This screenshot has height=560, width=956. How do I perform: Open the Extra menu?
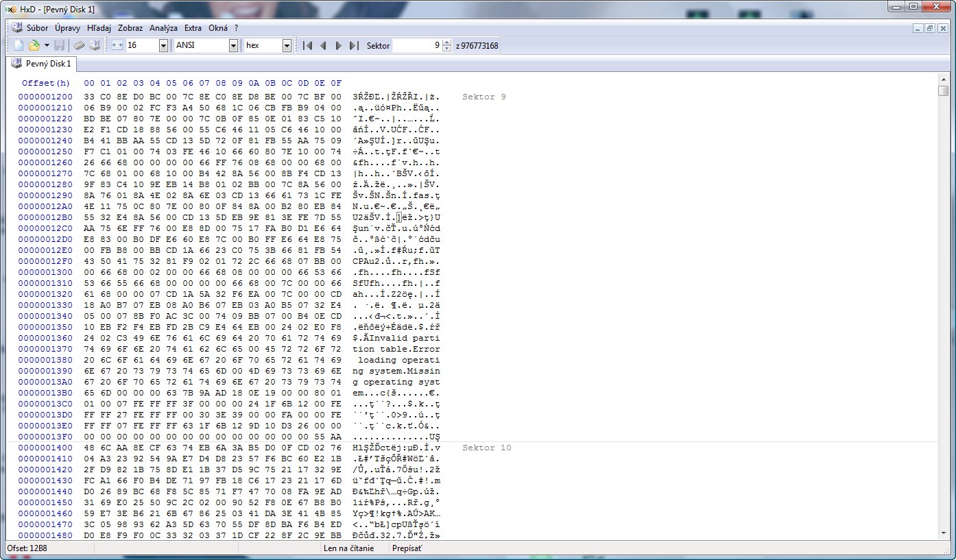[x=193, y=28]
